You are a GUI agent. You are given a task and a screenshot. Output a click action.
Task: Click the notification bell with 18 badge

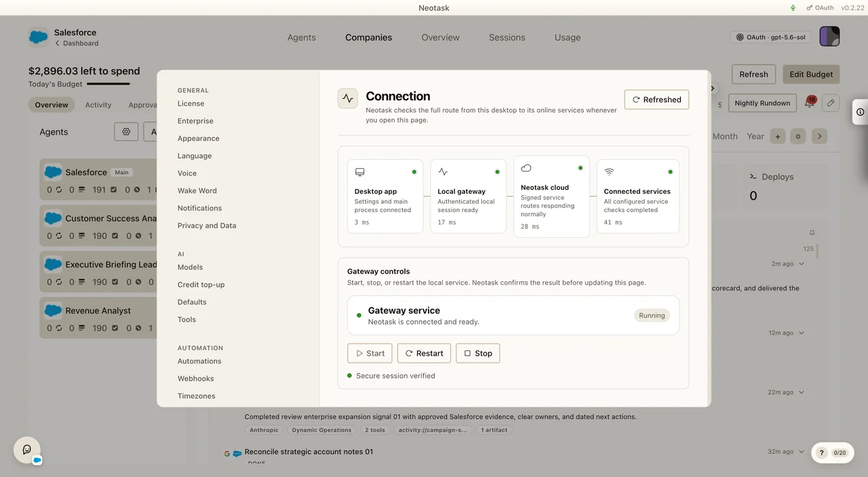pos(810,103)
